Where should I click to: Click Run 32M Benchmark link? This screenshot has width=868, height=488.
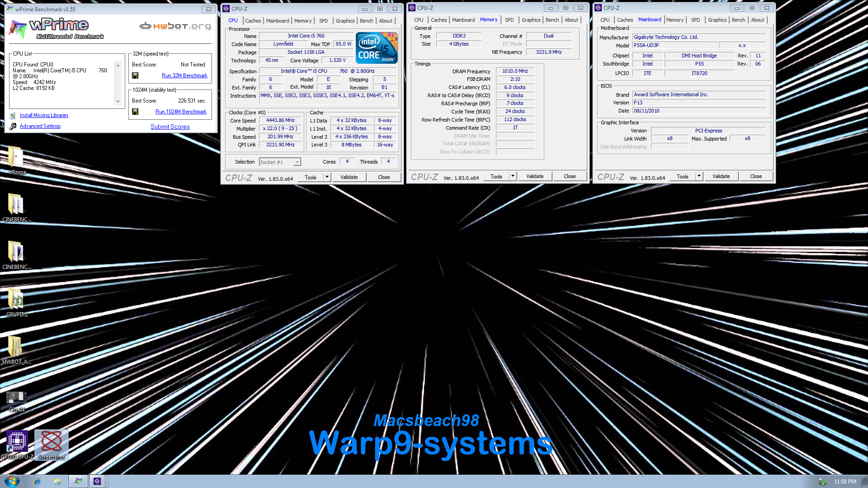pyautogui.click(x=184, y=75)
